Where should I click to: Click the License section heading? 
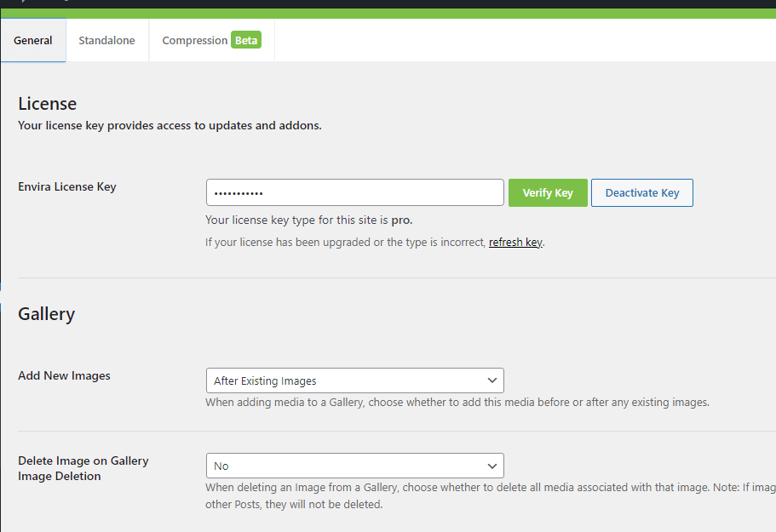(x=47, y=103)
